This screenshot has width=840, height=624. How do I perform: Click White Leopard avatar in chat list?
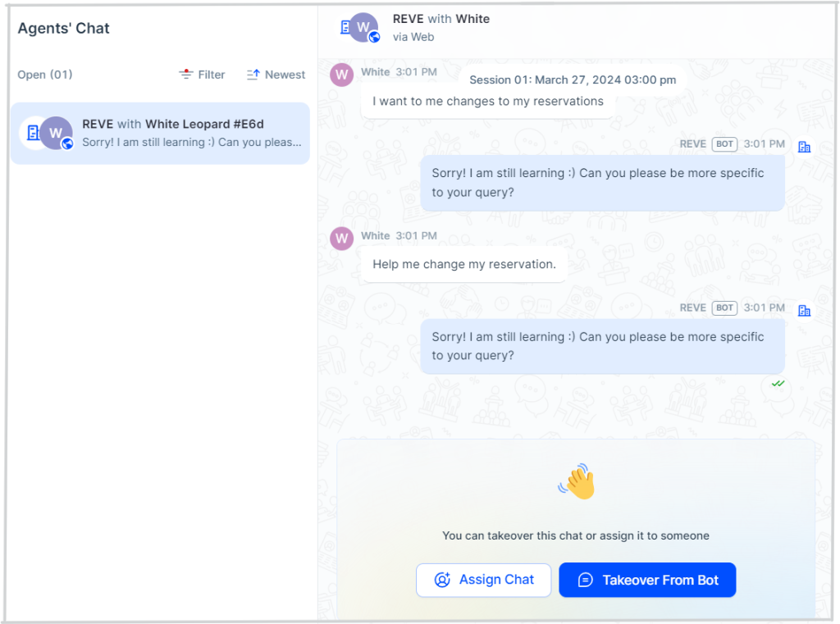click(x=56, y=133)
